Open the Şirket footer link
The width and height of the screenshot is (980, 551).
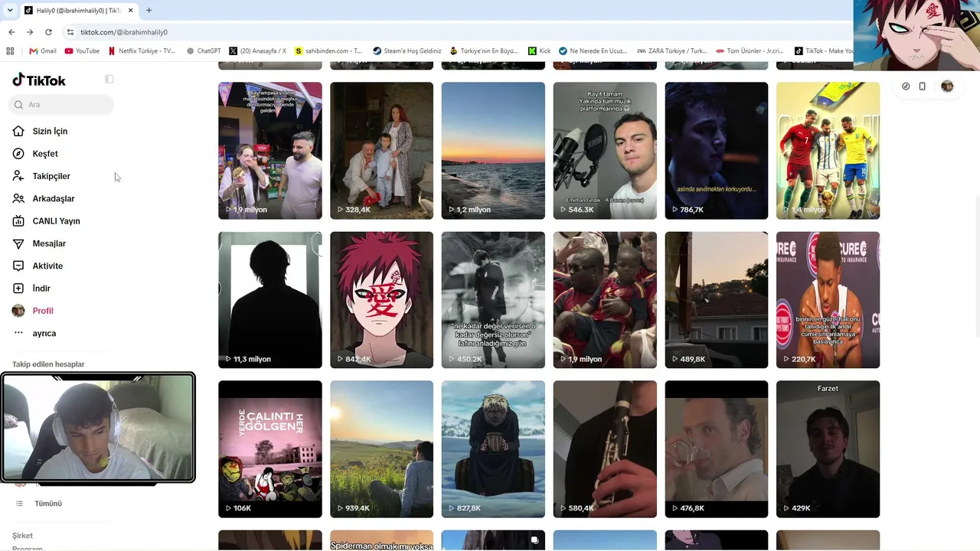[x=22, y=536]
